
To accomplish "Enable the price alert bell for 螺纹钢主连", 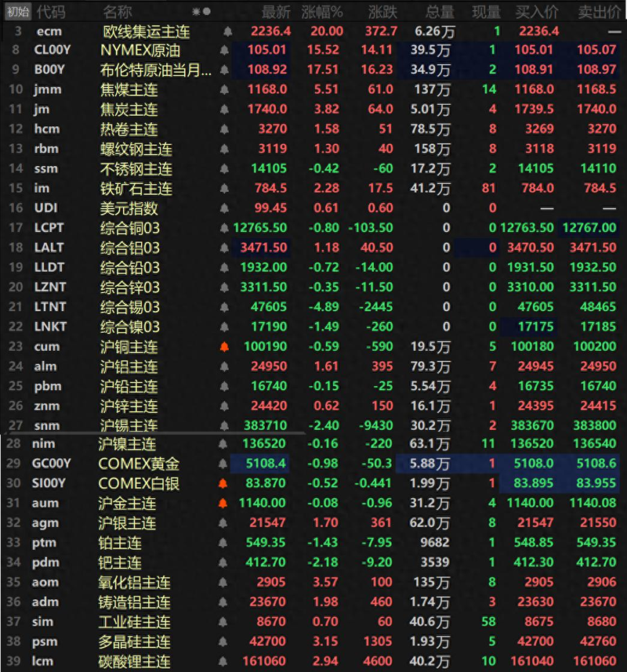I will tap(226, 148).
